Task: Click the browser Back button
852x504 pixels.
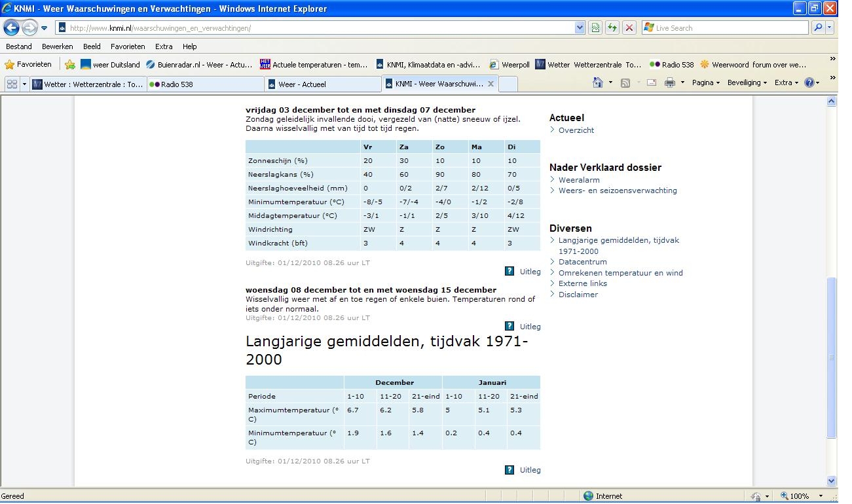Action: (12, 28)
